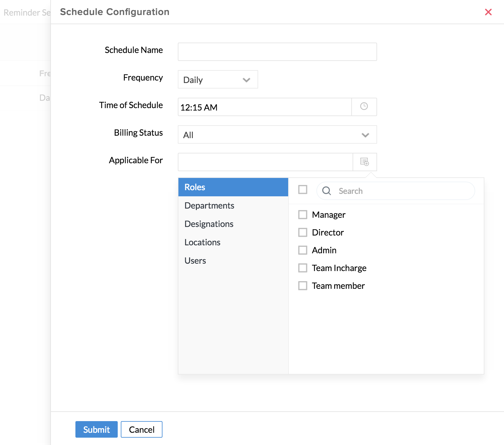The height and width of the screenshot is (445, 504).
Task: Close the Schedule Configuration dialog with red X
Action: [x=488, y=12]
